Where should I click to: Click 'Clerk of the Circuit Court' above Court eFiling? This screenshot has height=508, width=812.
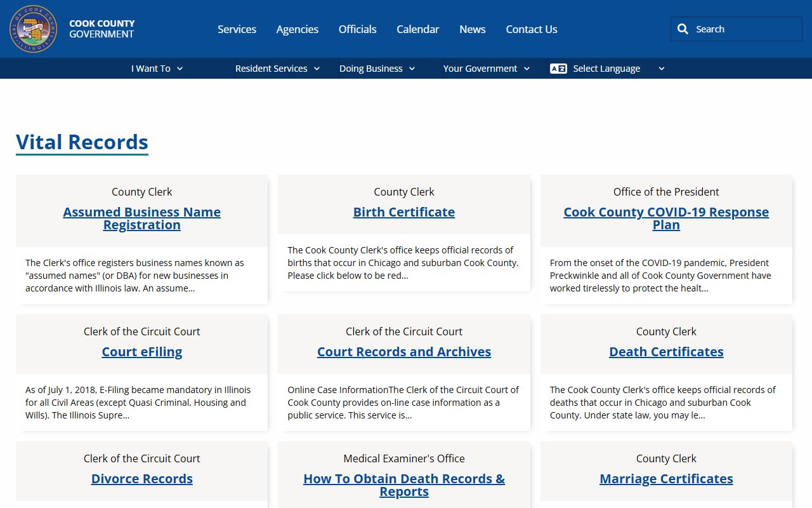click(142, 331)
